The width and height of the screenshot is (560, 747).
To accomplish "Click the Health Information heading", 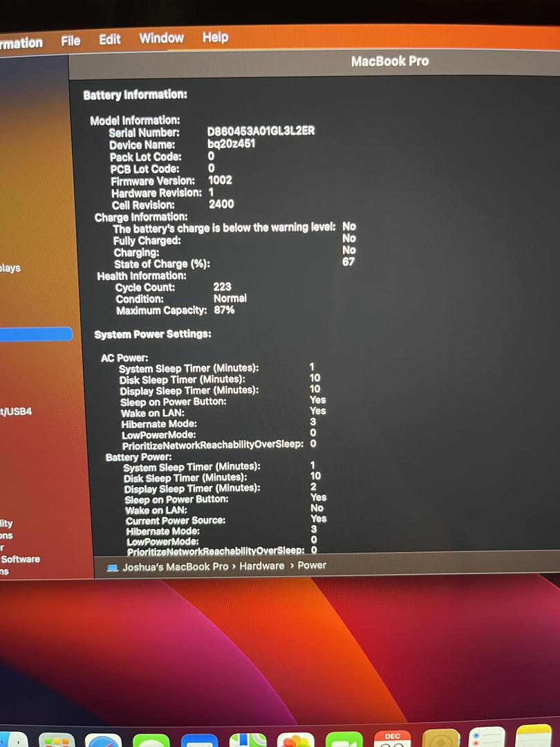I will coord(142,276).
